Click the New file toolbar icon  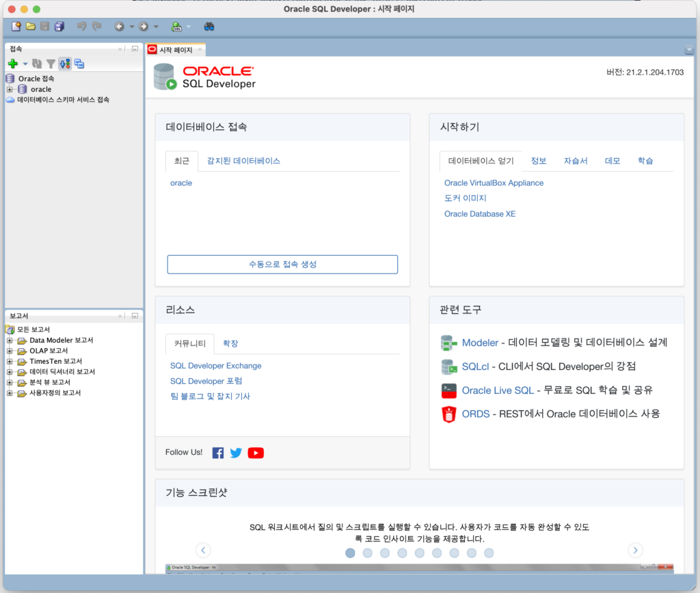point(16,27)
